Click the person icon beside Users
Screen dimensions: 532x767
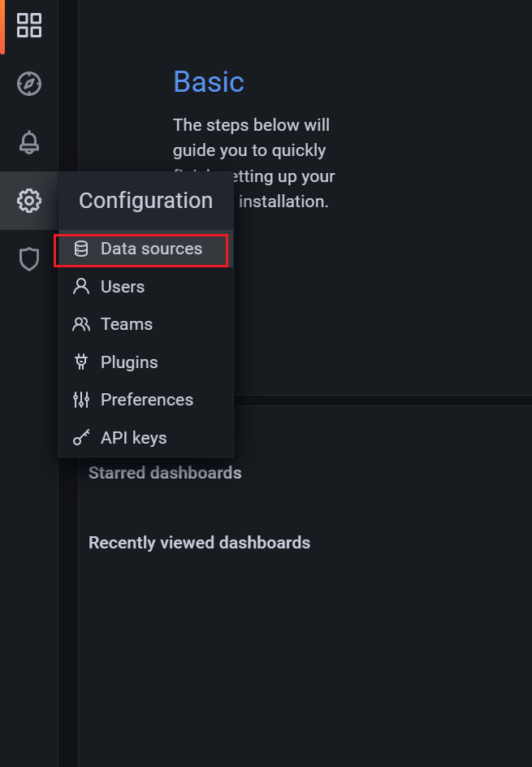coord(81,287)
